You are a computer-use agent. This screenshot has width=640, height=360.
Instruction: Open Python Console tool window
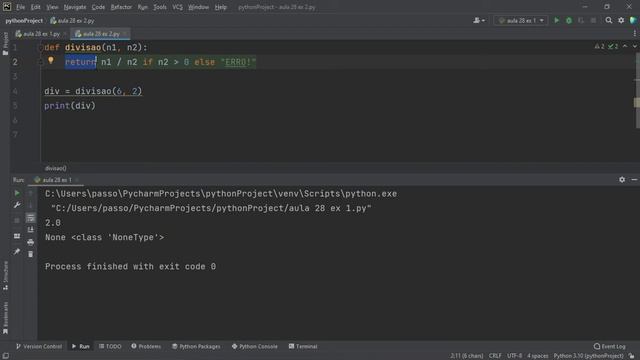[x=255, y=346]
